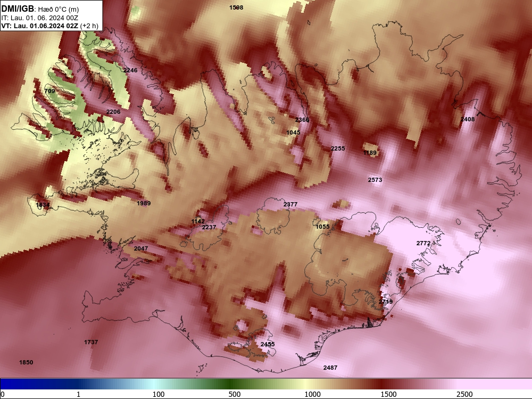
Task: Click the 2237 map value
Action: (209, 227)
